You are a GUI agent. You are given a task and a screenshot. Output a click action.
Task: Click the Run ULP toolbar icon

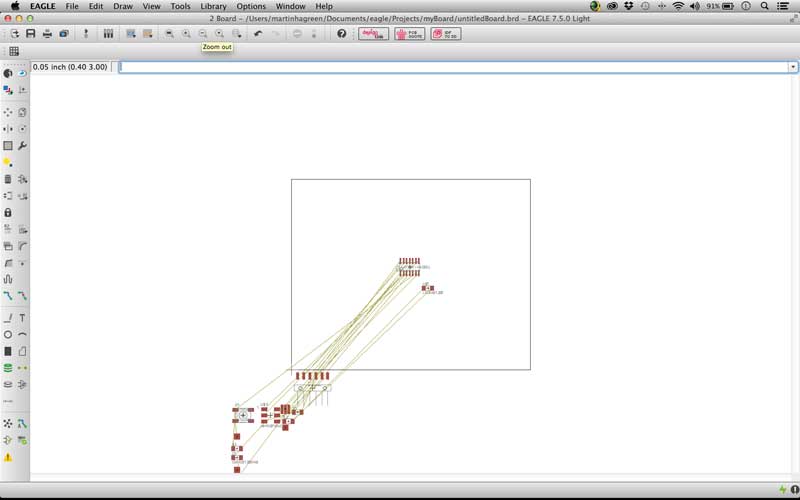(147, 34)
